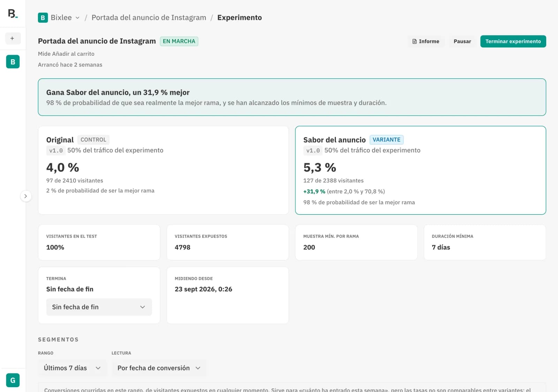Viewport: 558px width, 392px height.
Task: Expand the collapsed sidebar with the arrow
Action: (x=25, y=196)
